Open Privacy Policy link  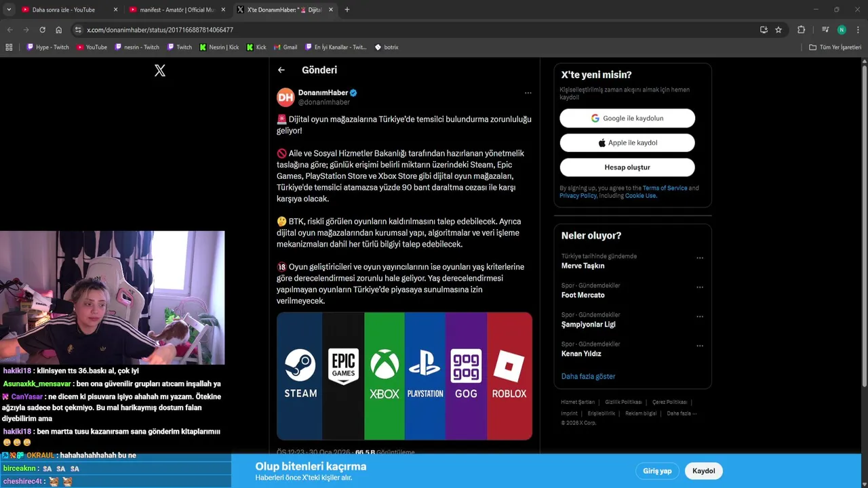tap(578, 196)
